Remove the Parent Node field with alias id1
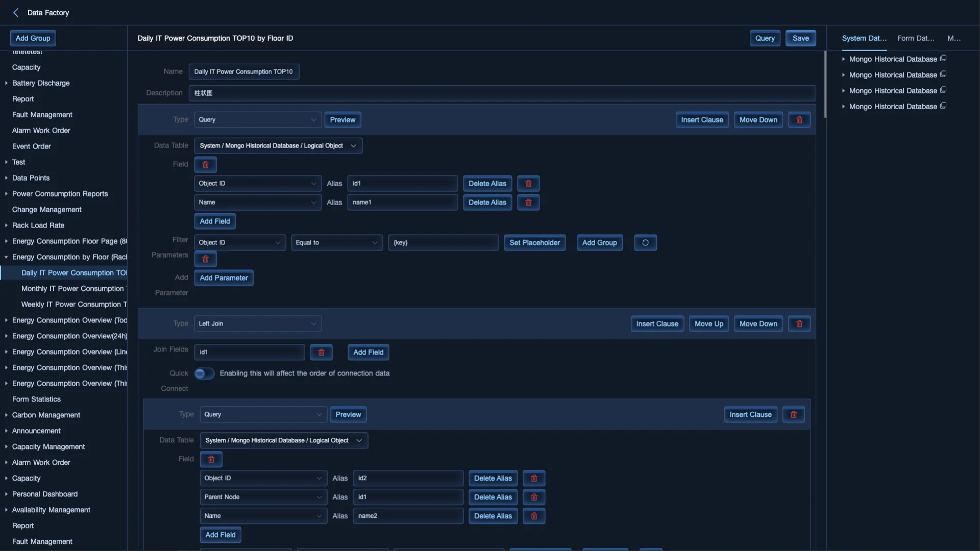The width and height of the screenshot is (980, 551). [x=534, y=497]
